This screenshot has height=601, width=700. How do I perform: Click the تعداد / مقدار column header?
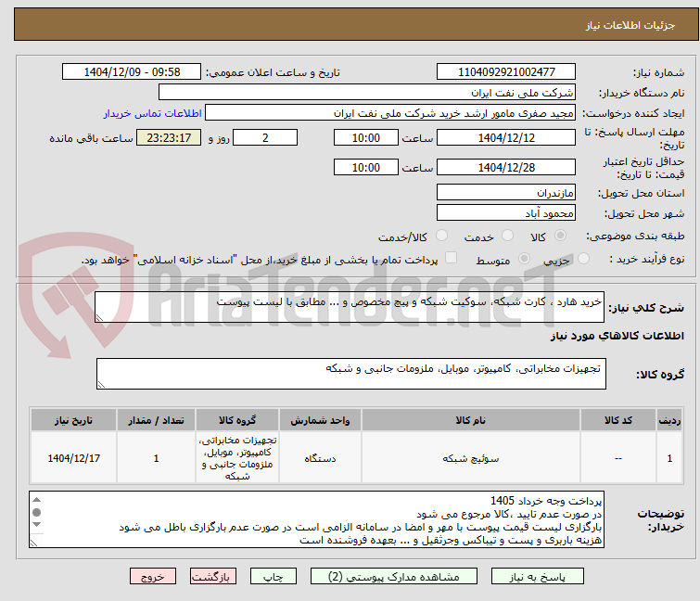[x=157, y=420]
